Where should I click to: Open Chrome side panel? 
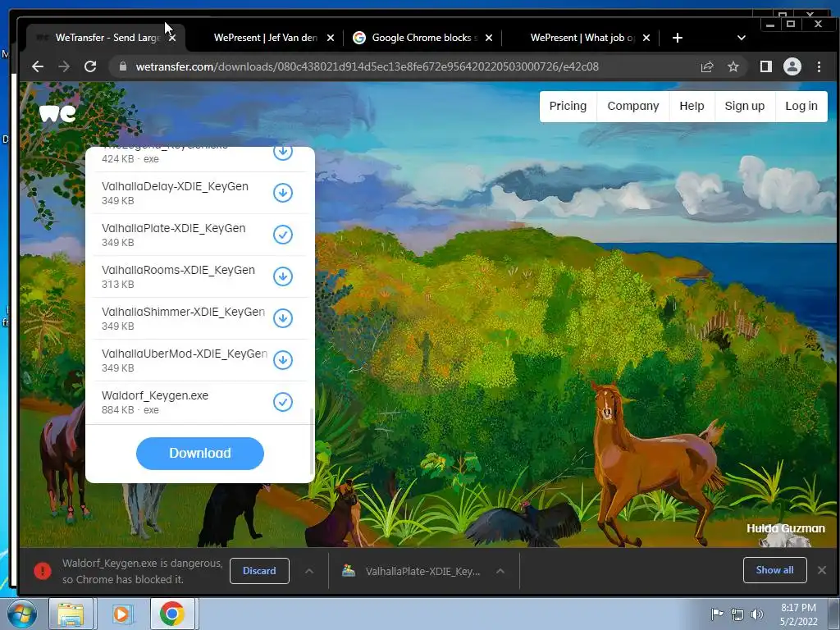pyautogui.click(x=765, y=66)
